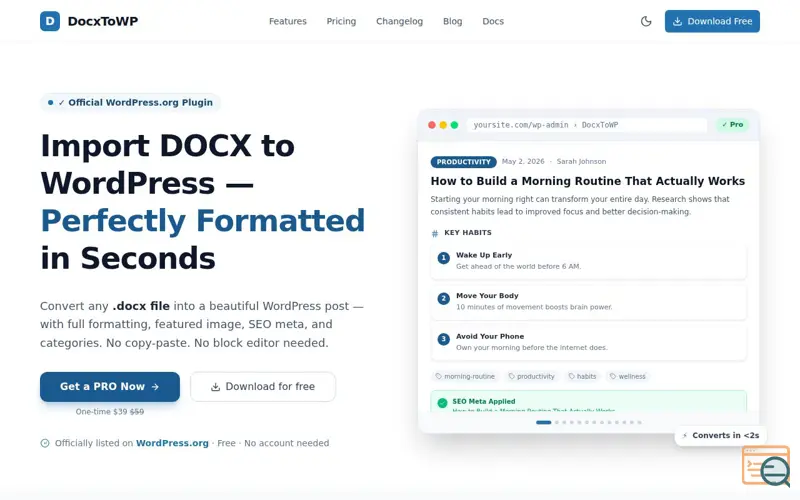The width and height of the screenshot is (800, 500).
Task: Toggle dark mode with the moon icon
Action: tap(646, 21)
